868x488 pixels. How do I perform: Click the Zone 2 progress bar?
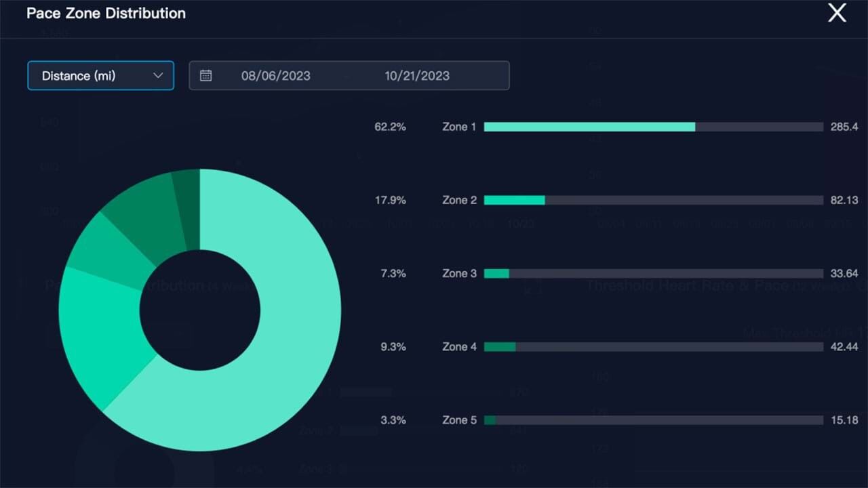(x=653, y=200)
